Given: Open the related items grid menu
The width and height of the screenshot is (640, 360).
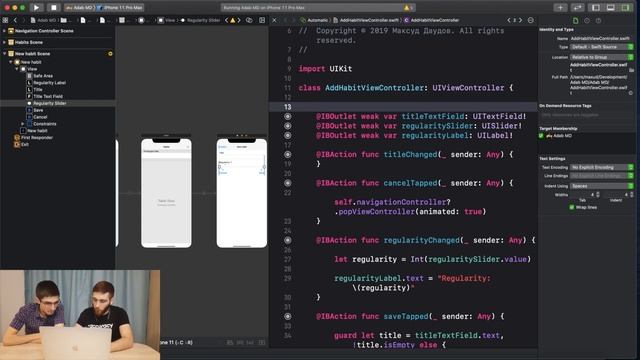Looking at the screenshot, I should 5,20.
